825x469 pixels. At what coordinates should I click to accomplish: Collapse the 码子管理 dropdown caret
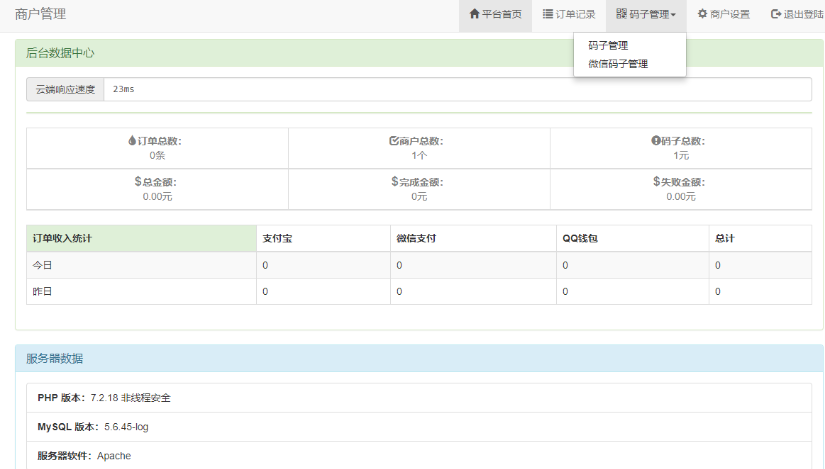[x=673, y=15]
